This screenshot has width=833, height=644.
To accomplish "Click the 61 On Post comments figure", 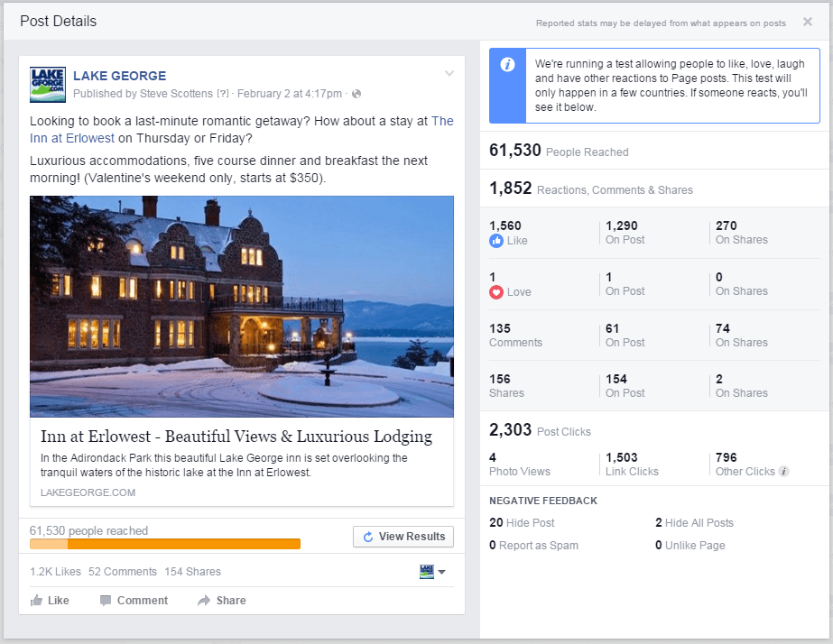I will click(625, 336).
